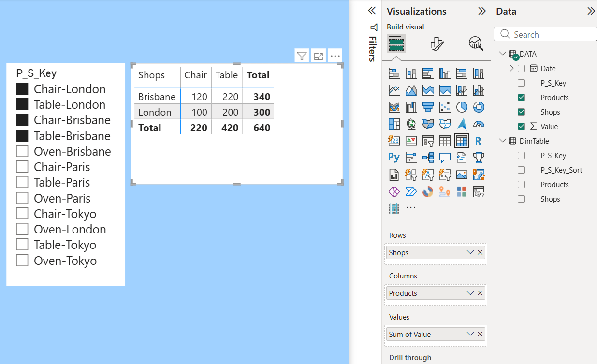Image resolution: width=597 pixels, height=364 pixels.
Task: Open the Sum of Value field dropdown
Action: coord(470,334)
